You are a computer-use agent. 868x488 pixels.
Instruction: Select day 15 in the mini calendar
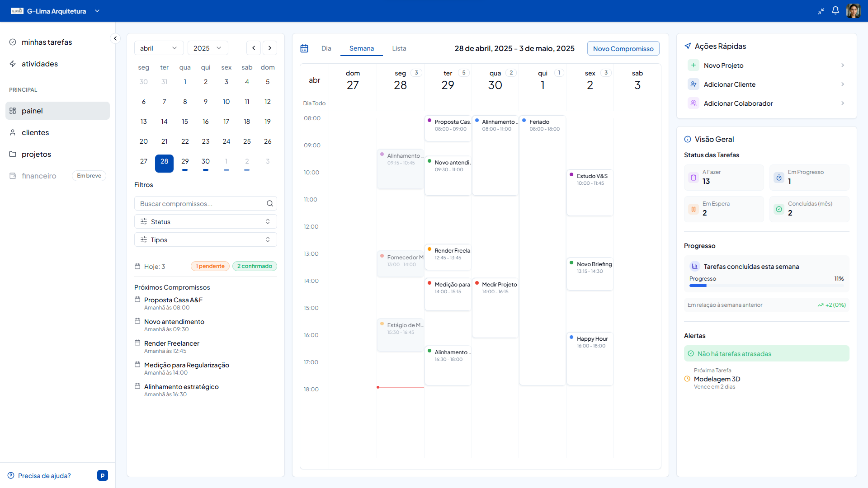click(x=185, y=122)
